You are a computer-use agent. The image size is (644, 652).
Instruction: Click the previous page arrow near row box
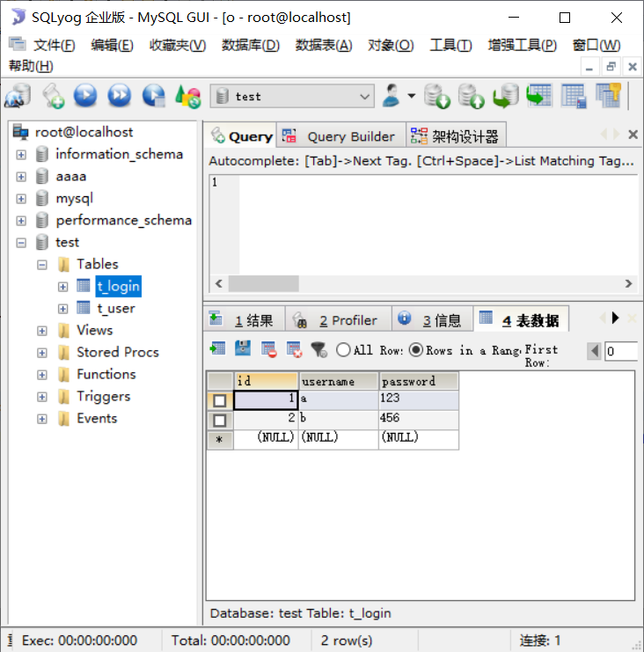pyautogui.click(x=595, y=351)
